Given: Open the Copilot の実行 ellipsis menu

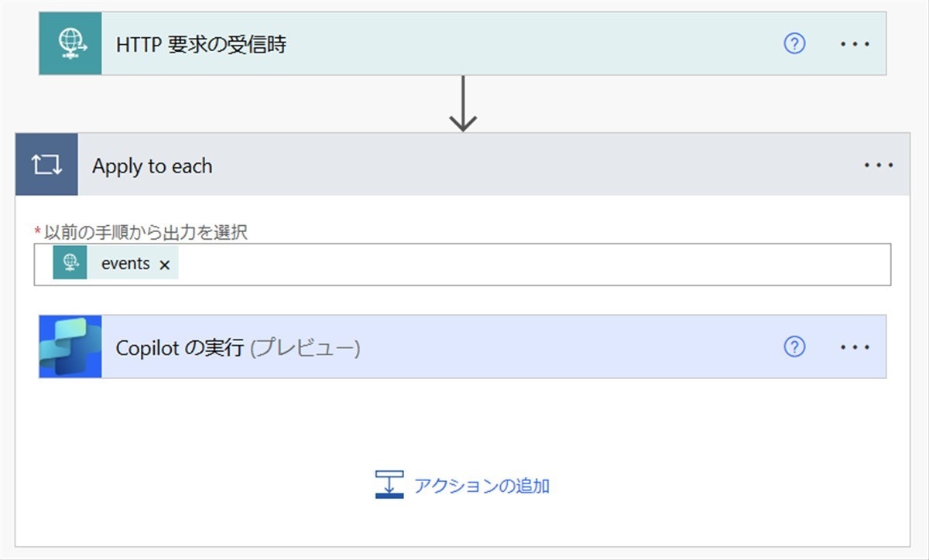Looking at the screenshot, I should pyautogui.click(x=855, y=347).
